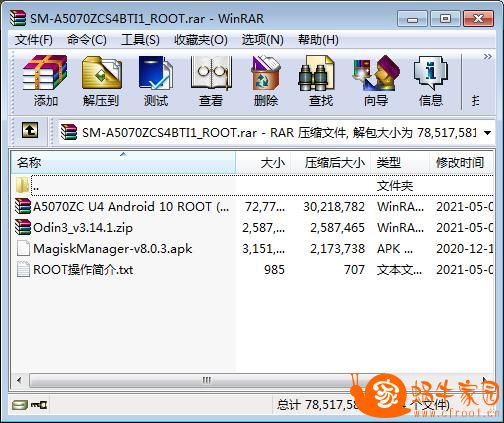The height and width of the screenshot is (423, 504).
Task: Click the Extract To (解压到) toolbar icon
Action: click(x=101, y=73)
